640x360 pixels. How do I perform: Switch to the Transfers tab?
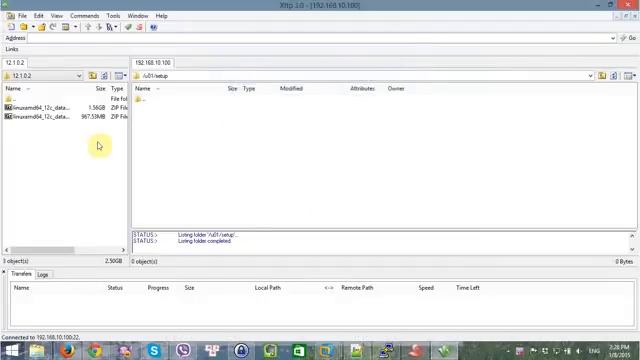click(21, 274)
